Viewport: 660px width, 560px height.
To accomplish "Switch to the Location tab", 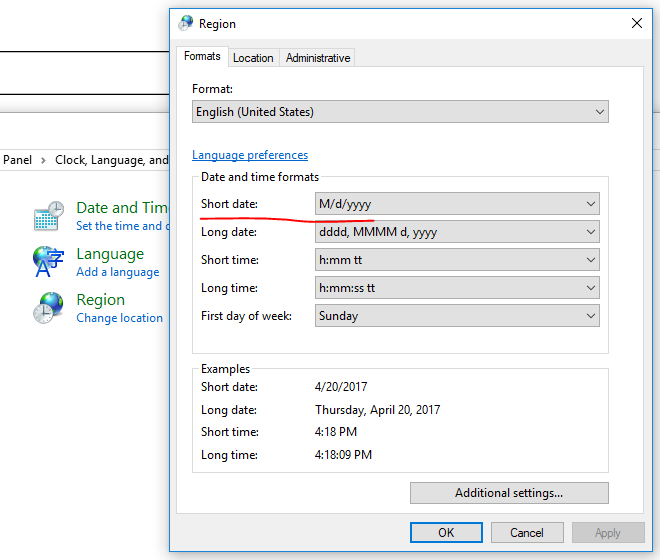I will (x=253, y=58).
